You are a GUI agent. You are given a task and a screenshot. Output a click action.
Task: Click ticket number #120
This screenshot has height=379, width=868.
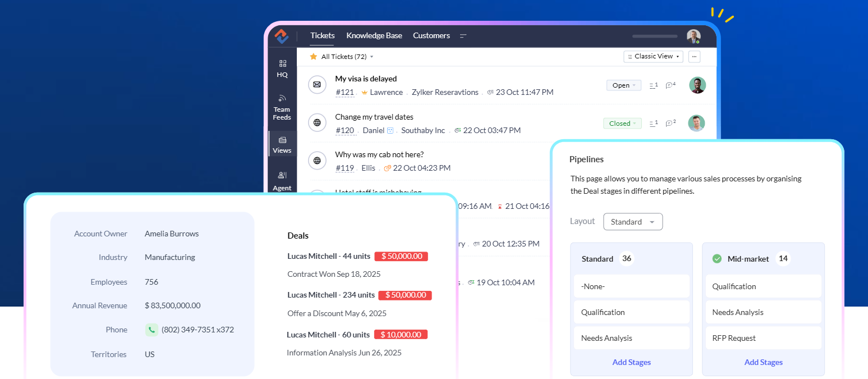point(345,130)
